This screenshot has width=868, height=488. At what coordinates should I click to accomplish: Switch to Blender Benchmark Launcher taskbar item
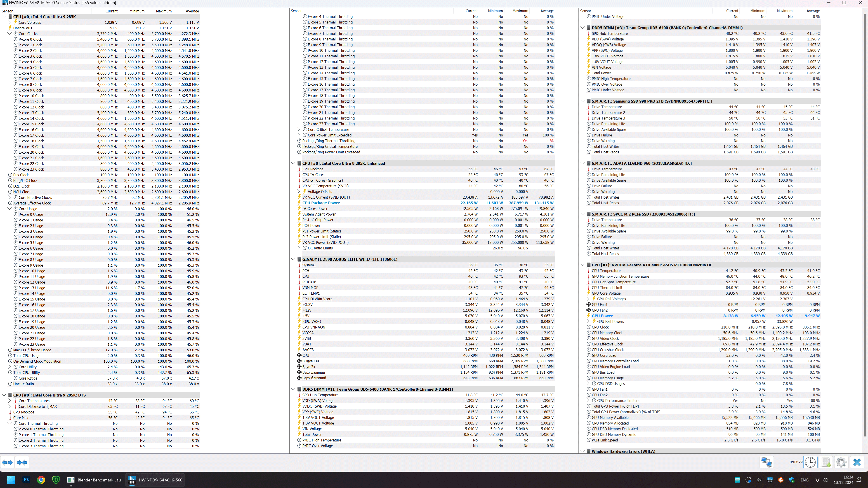(x=94, y=480)
